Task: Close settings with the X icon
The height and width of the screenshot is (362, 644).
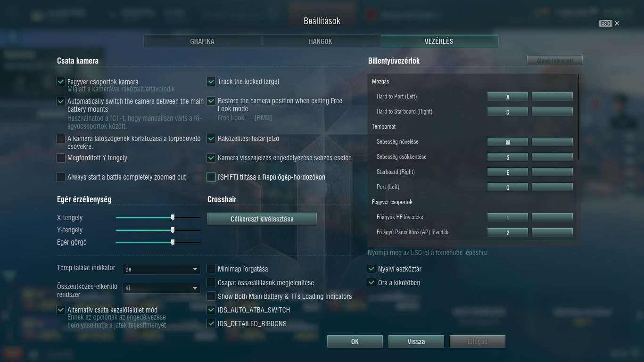Action: pyautogui.click(x=617, y=24)
